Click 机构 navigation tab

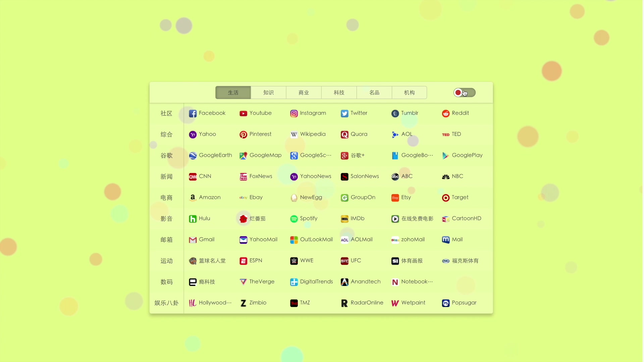pos(409,93)
